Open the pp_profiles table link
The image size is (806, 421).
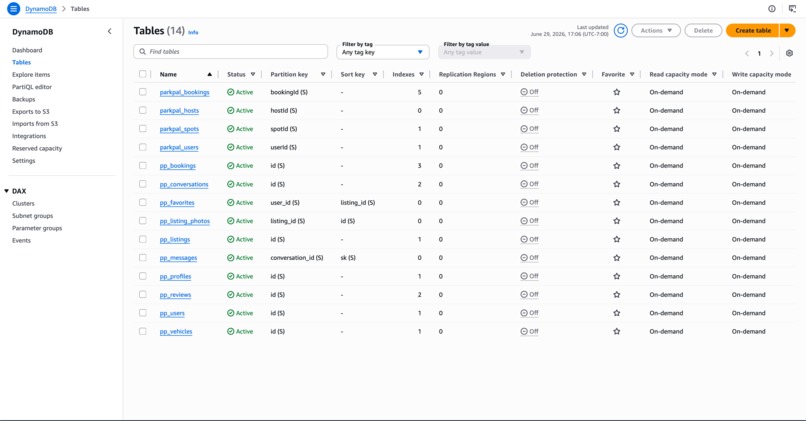tap(175, 277)
